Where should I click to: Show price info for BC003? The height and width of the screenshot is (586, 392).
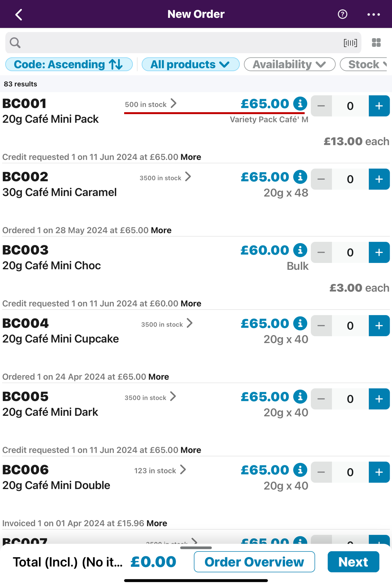coord(300,250)
